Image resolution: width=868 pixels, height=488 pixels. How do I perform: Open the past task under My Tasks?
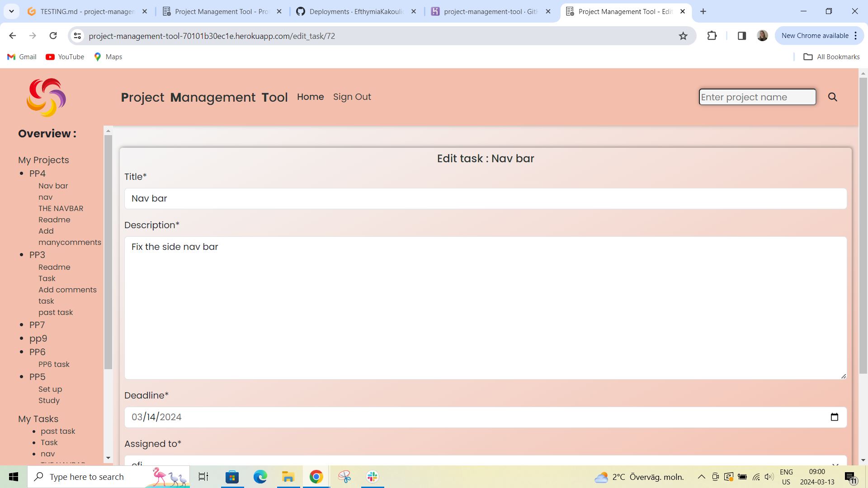coord(58,431)
